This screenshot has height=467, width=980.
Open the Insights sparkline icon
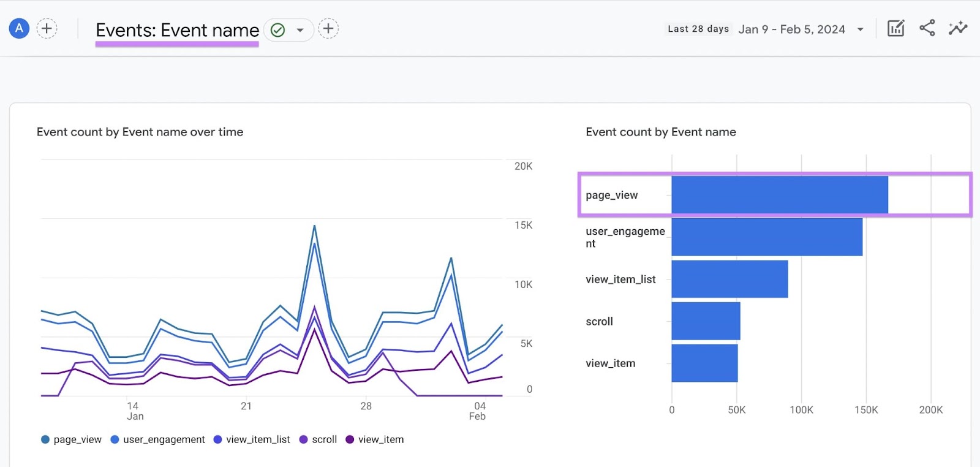tap(957, 28)
